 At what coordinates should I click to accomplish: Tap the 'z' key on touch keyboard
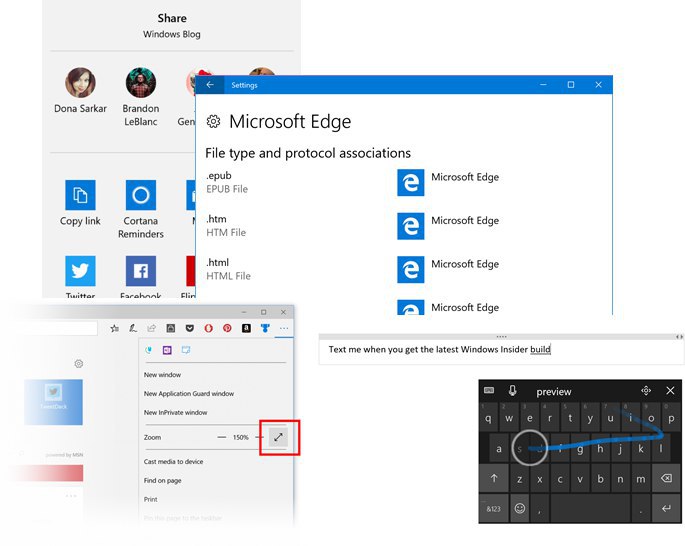click(519, 479)
